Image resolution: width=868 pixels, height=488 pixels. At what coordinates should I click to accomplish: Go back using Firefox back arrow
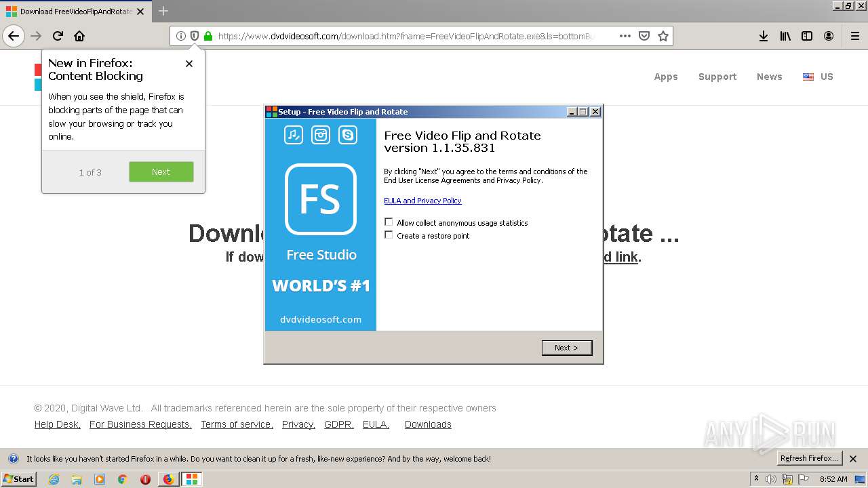point(14,36)
